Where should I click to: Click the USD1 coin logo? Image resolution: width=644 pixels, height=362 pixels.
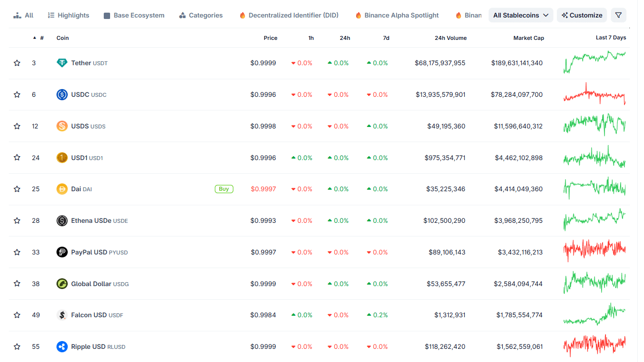point(62,158)
